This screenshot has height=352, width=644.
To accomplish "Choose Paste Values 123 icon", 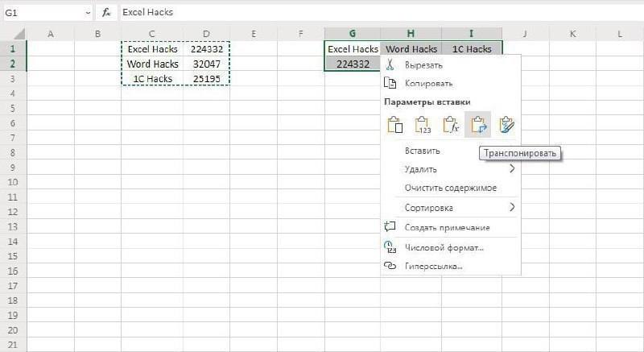I will (423, 125).
